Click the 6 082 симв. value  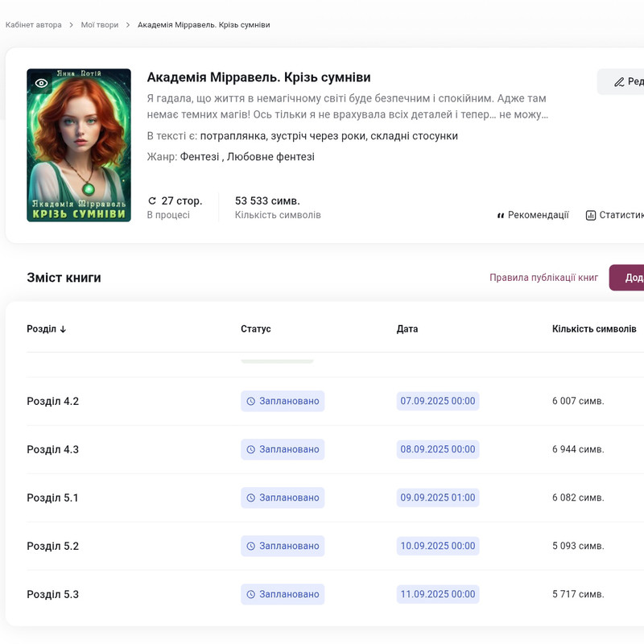578,497
